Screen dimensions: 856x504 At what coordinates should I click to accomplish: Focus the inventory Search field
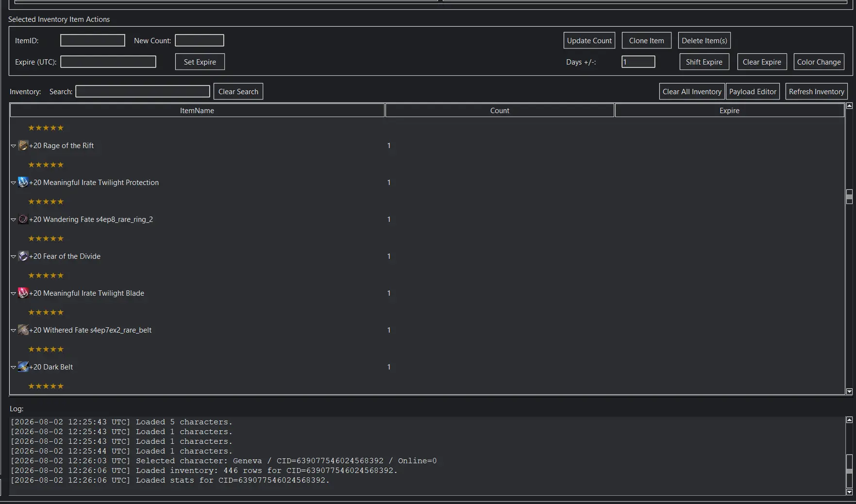click(x=142, y=91)
